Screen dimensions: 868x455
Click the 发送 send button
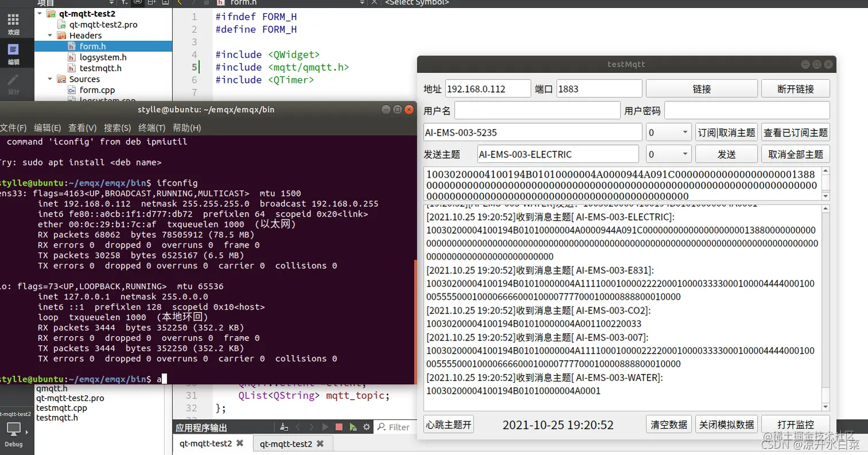(726, 154)
